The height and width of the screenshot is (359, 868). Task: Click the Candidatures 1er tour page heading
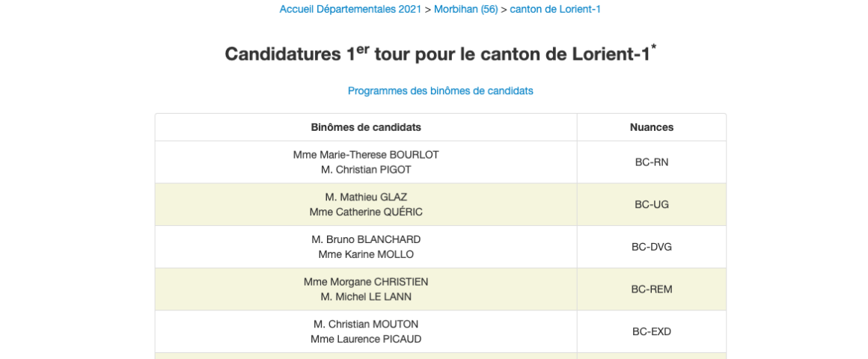440,55
